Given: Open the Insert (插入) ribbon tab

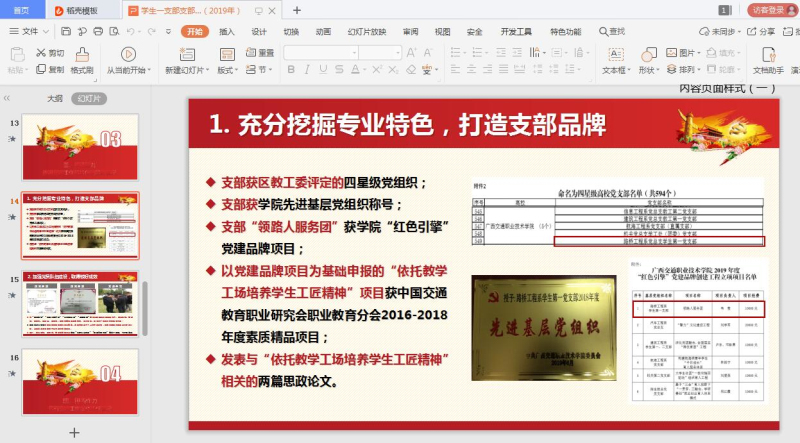Looking at the screenshot, I should pos(227,31).
